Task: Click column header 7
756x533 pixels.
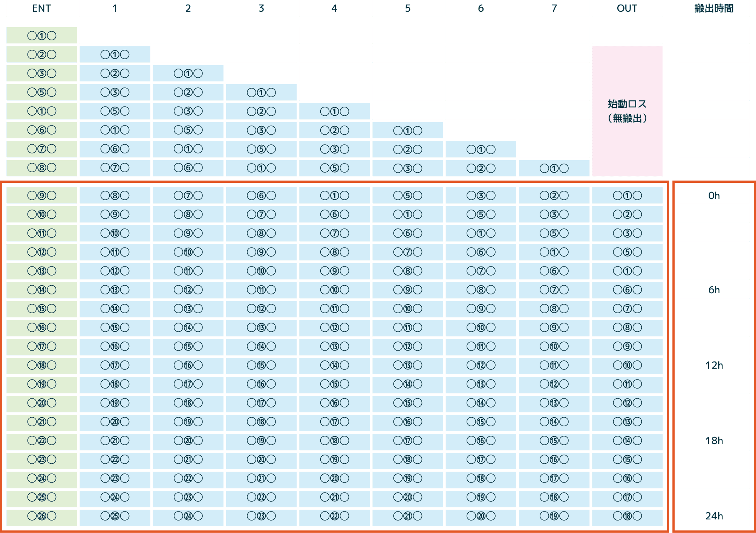Action: (x=554, y=8)
